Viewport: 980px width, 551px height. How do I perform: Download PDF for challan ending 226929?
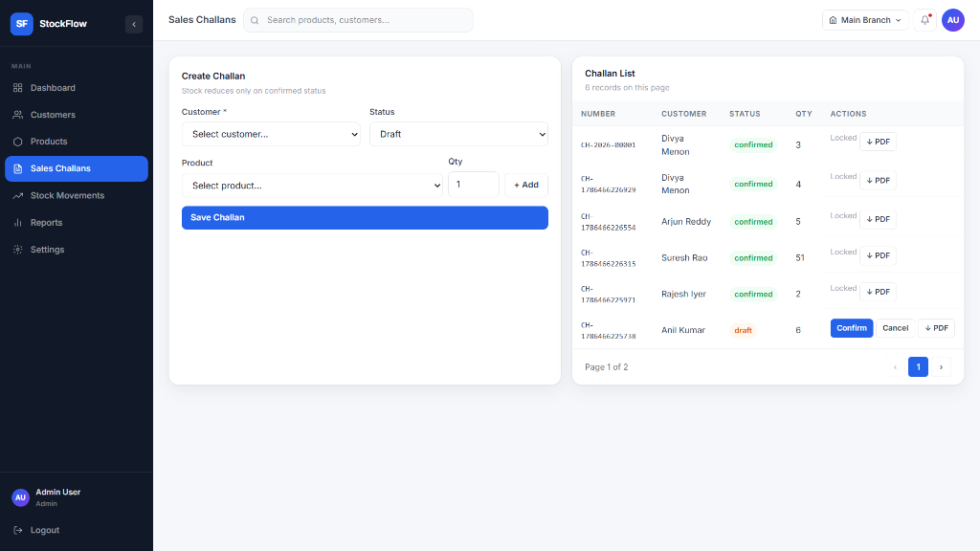pos(878,181)
